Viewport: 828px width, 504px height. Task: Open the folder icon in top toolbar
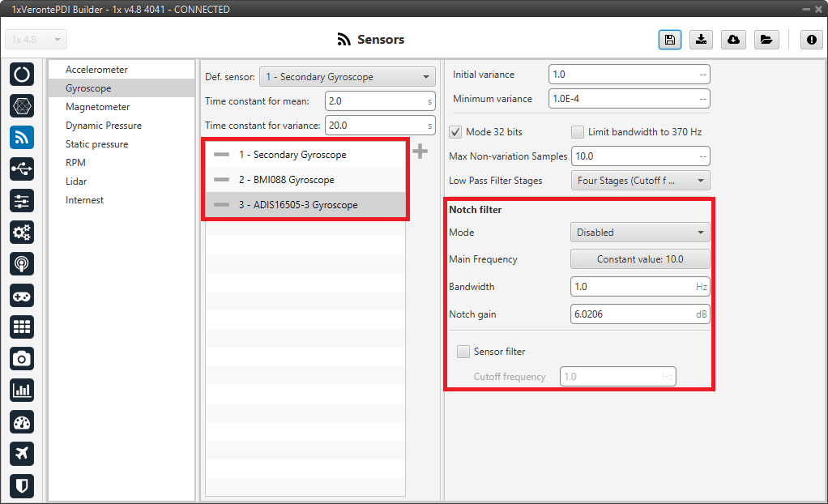[x=766, y=40]
